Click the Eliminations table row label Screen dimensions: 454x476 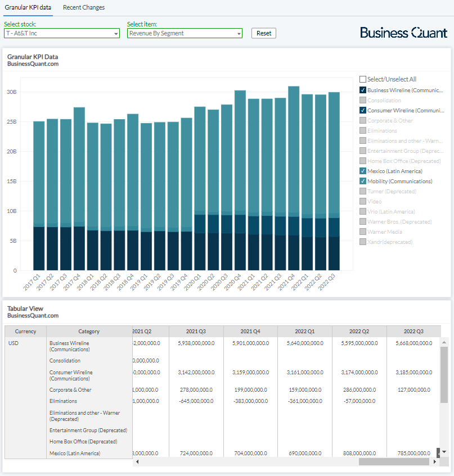(x=63, y=401)
